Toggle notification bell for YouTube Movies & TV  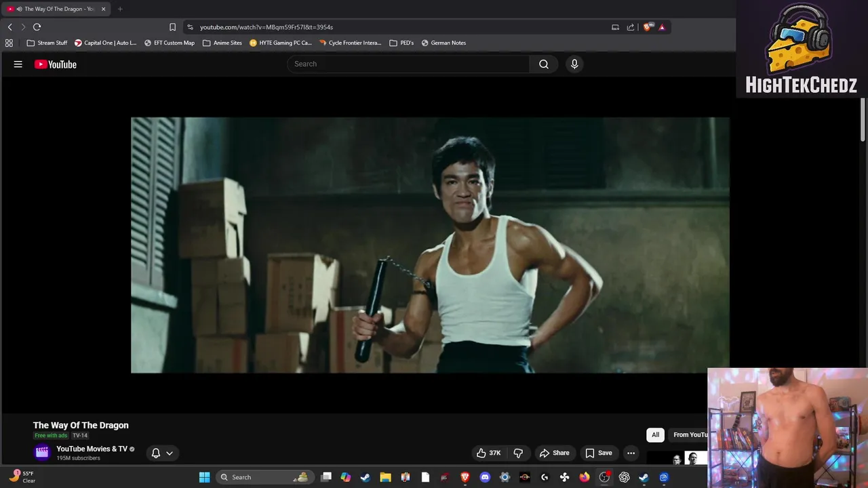click(x=156, y=453)
